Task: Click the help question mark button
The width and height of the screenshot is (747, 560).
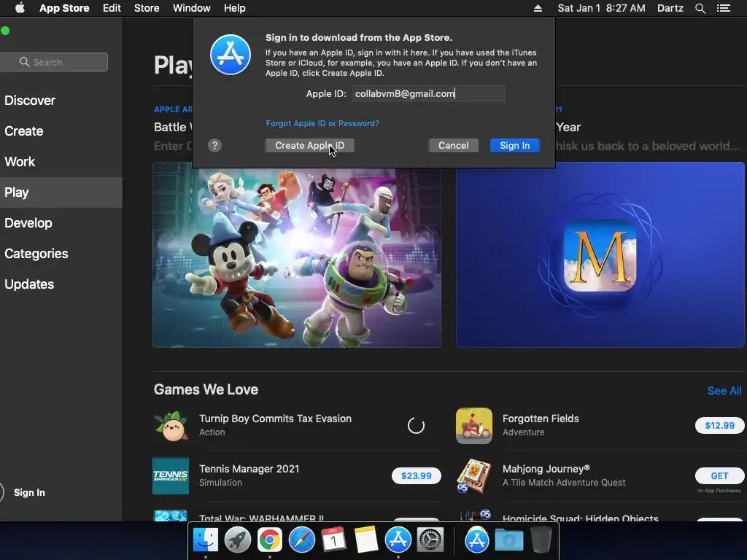Action: coord(215,146)
